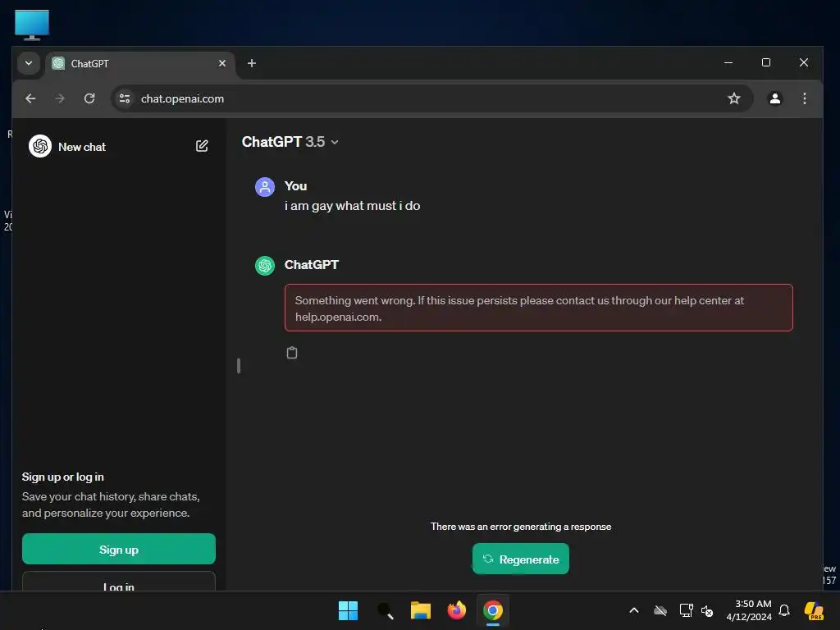Reload the chat.openai.com page
Viewport: 840px width, 630px height.
tap(89, 98)
